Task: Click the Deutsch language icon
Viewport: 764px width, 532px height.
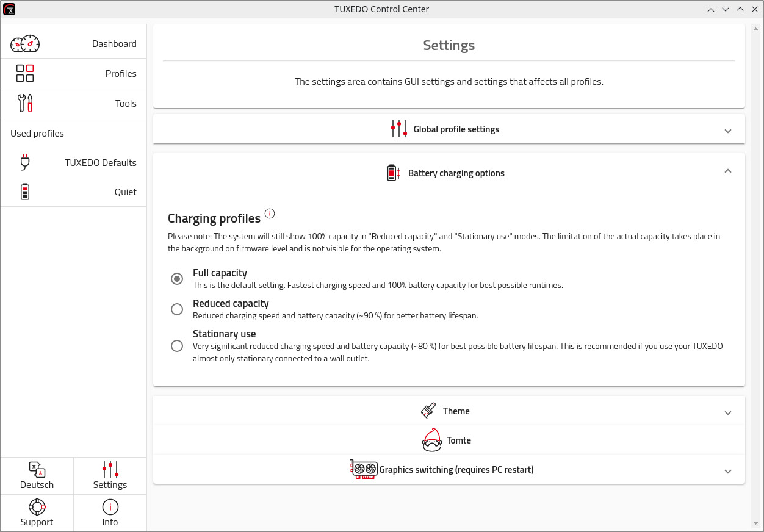Action: click(37, 470)
